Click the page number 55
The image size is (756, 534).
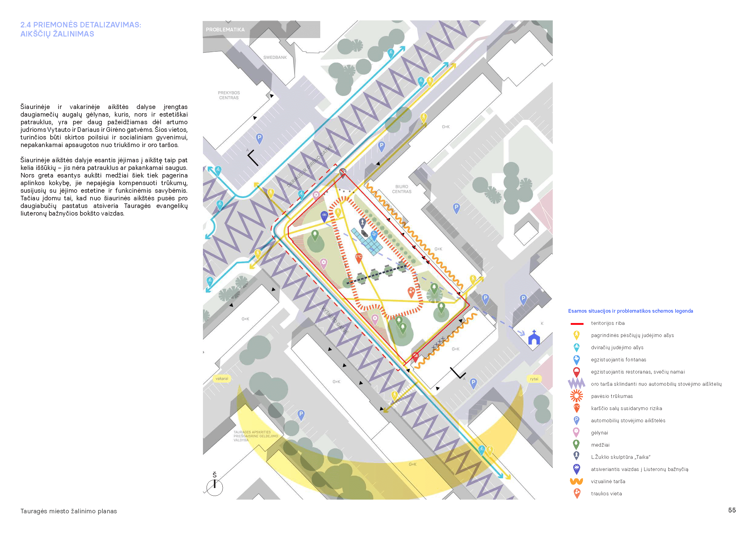tap(732, 510)
